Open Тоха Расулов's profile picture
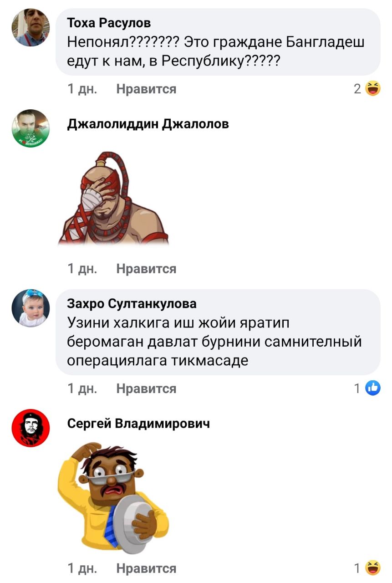The height and width of the screenshot is (583, 392). (31, 27)
